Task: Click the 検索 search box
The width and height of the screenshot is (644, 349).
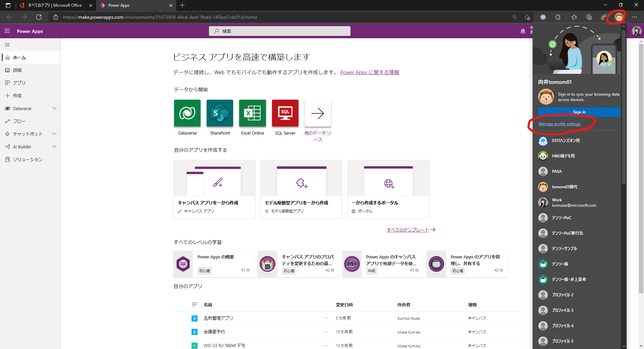Action: (x=280, y=31)
